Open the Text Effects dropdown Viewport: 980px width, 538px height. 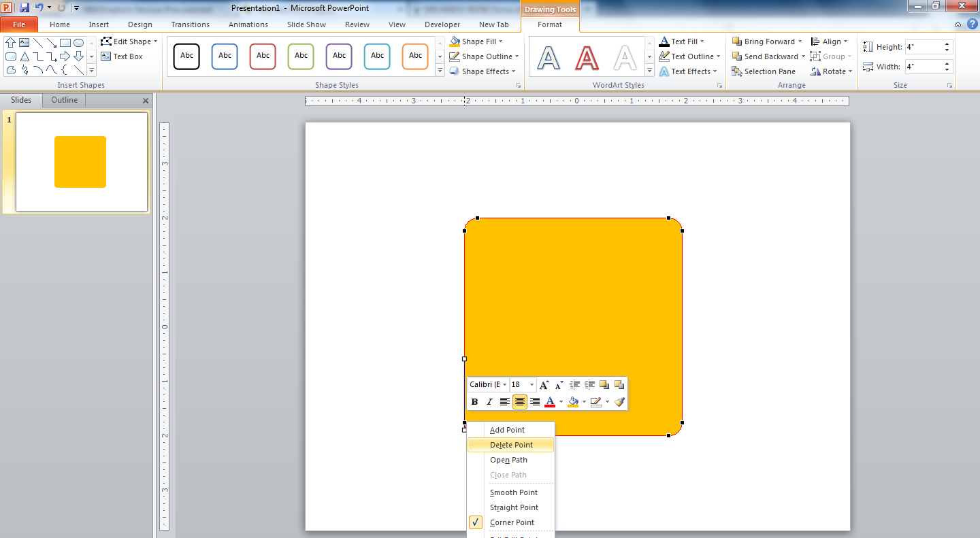688,71
